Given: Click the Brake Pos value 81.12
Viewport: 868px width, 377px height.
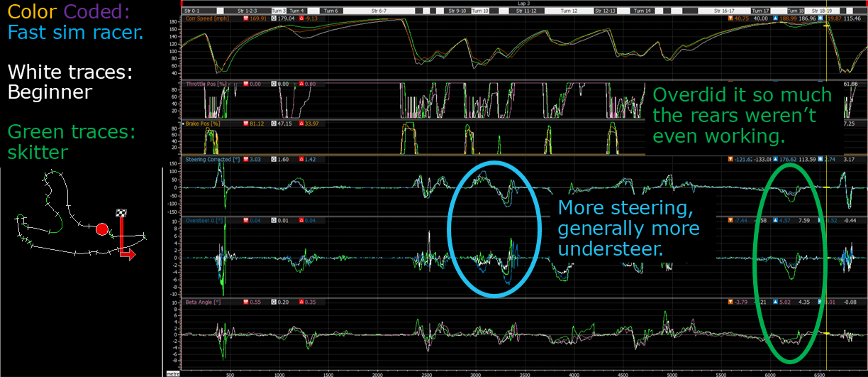Looking at the screenshot, I should pos(258,124).
